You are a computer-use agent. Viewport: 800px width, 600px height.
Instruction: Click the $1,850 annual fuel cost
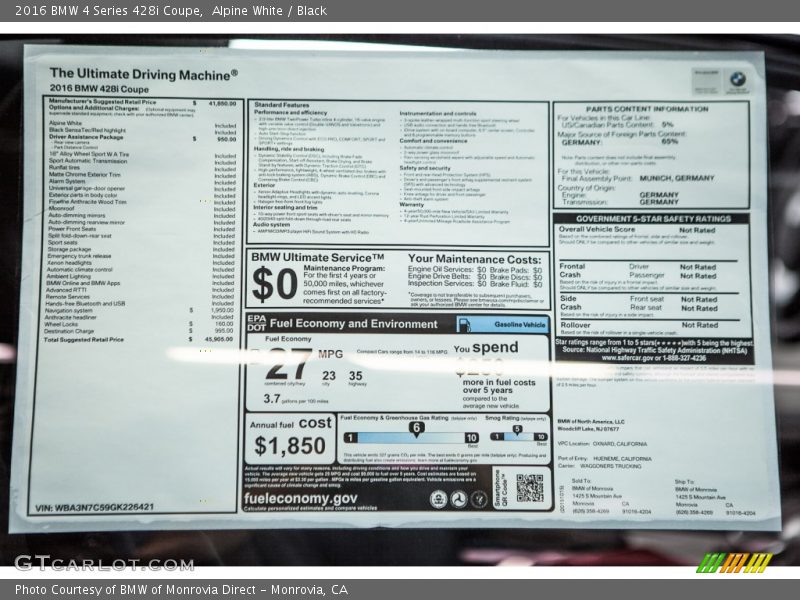pyautogui.click(x=290, y=446)
